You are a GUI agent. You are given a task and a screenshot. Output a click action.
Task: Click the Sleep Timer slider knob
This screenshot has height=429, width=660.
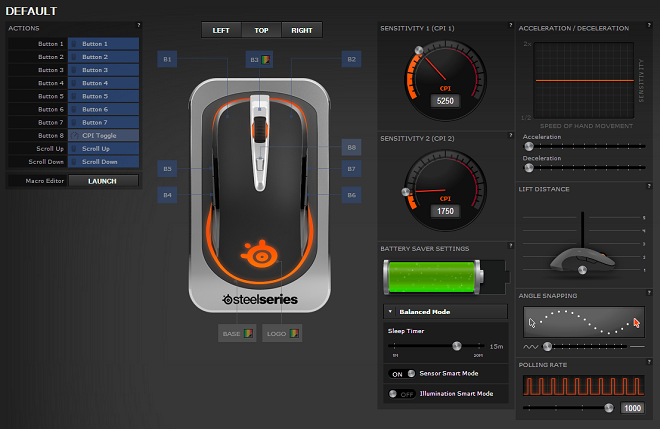coord(457,346)
